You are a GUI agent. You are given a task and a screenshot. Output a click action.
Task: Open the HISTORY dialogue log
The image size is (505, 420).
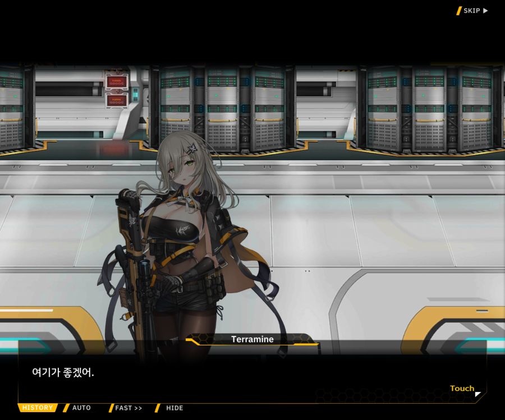pos(38,408)
